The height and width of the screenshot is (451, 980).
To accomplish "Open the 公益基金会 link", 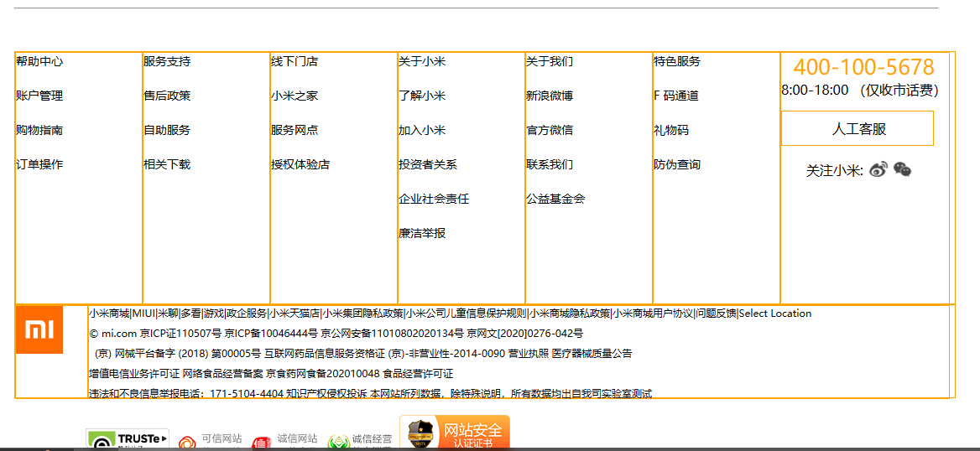I will click(555, 200).
